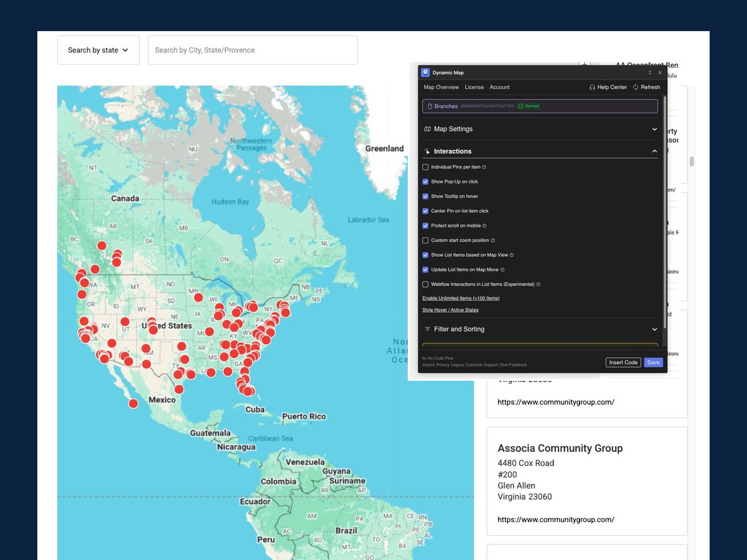
Task: Open the Account tab
Action: click(500, 87)
